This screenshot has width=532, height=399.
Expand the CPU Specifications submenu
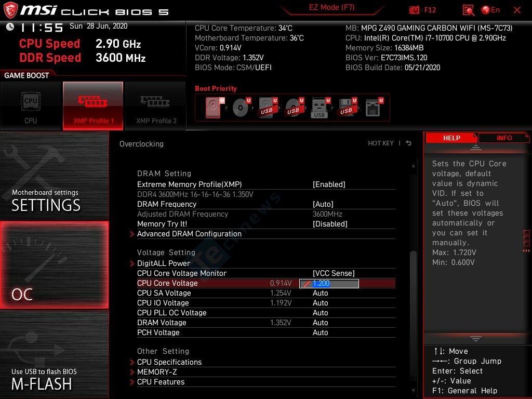169,362
